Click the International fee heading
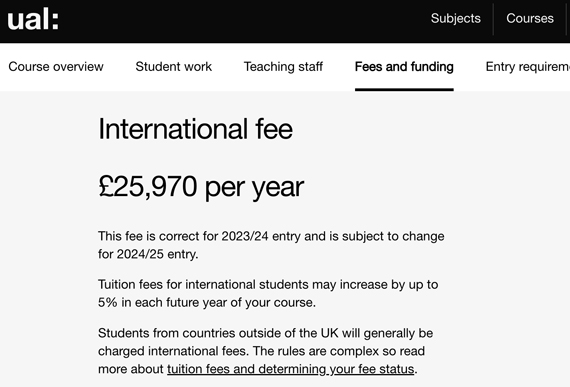The width and height of the screenshot is (570, 387). [195, 129]
